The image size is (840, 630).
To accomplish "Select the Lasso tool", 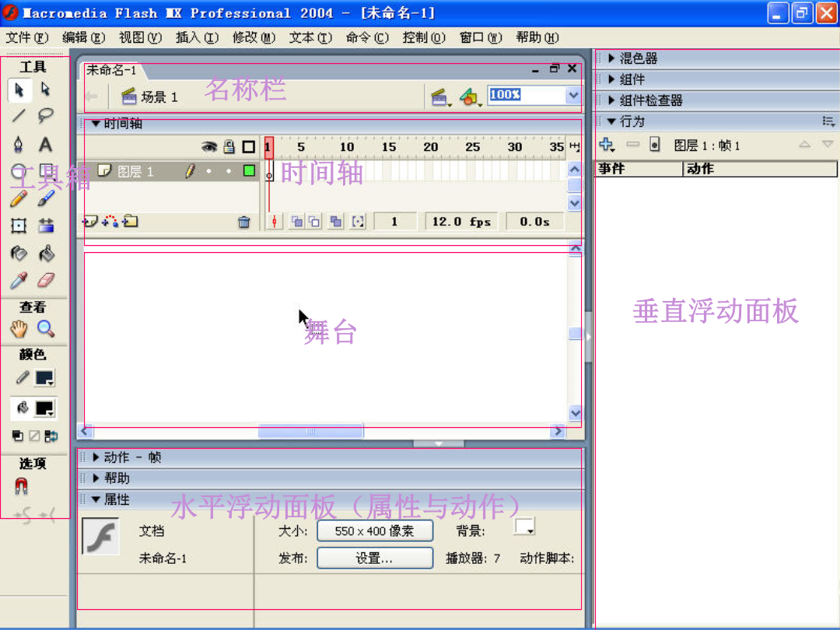I will tap(46, 115).
